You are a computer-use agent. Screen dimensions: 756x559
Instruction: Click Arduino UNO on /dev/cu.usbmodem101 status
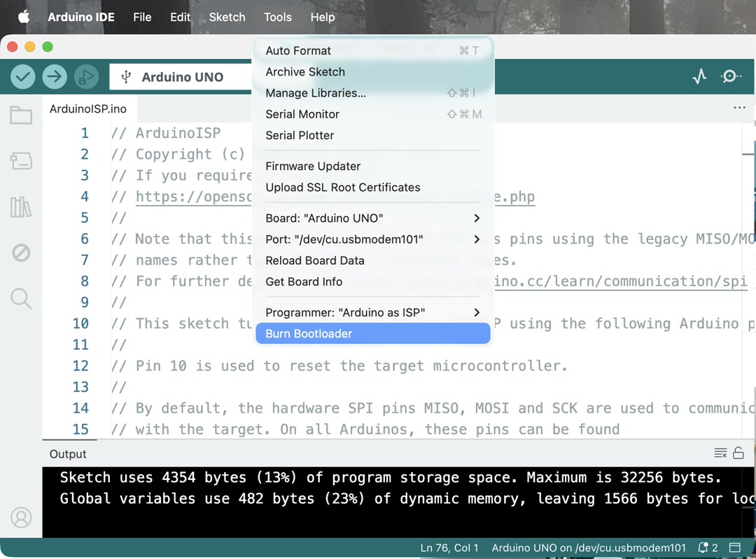tap(589, 548)
